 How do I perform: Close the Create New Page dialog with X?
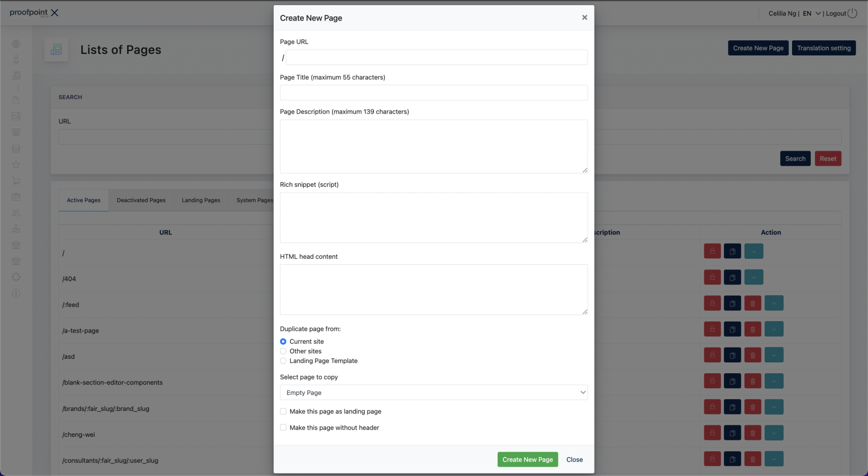(584, 18)
